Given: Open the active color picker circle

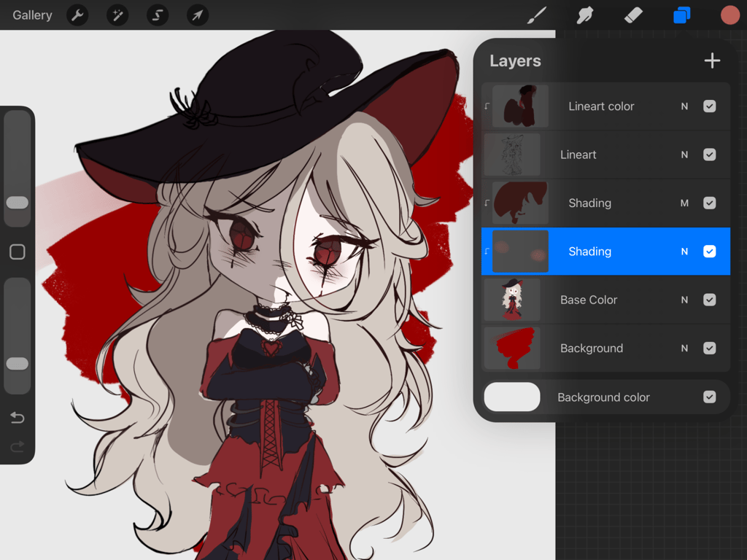Looking at the screenshot, I should tap(729, 15).
